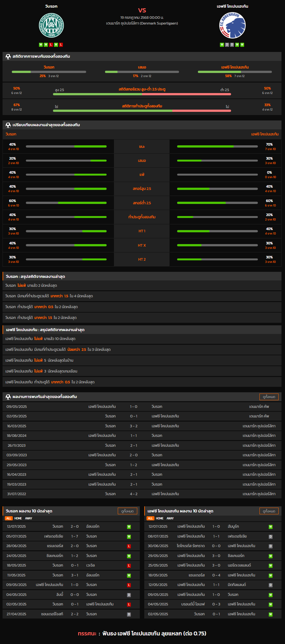Click the ทำประตูทั้งสองทีม comparison row label
The image size is (285, 644).
(142, 217)
